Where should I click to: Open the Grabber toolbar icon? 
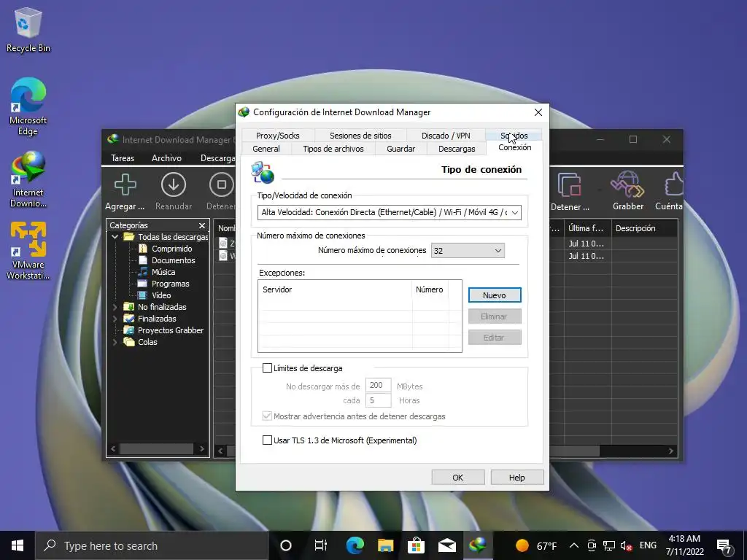[627, 184]
